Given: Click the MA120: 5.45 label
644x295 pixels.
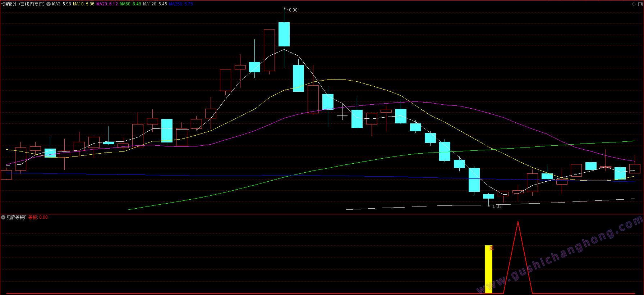Looking at the screenshot, I should click(x=155, y=4).
